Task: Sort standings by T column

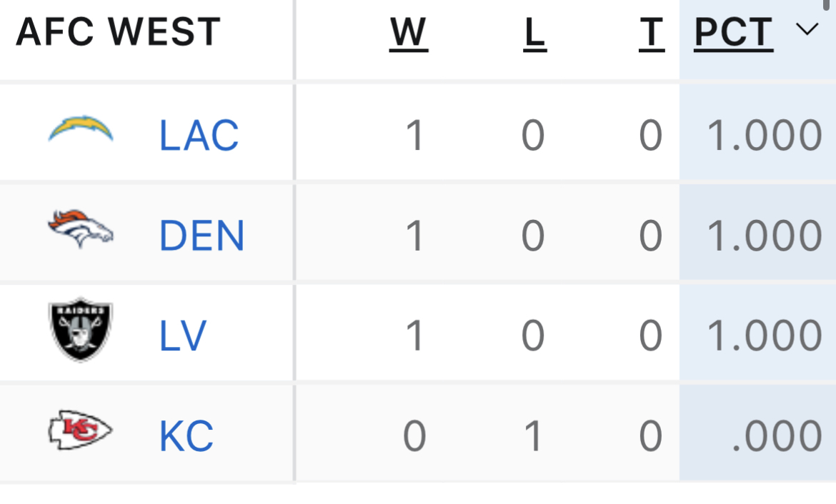Action: [652, 34]
